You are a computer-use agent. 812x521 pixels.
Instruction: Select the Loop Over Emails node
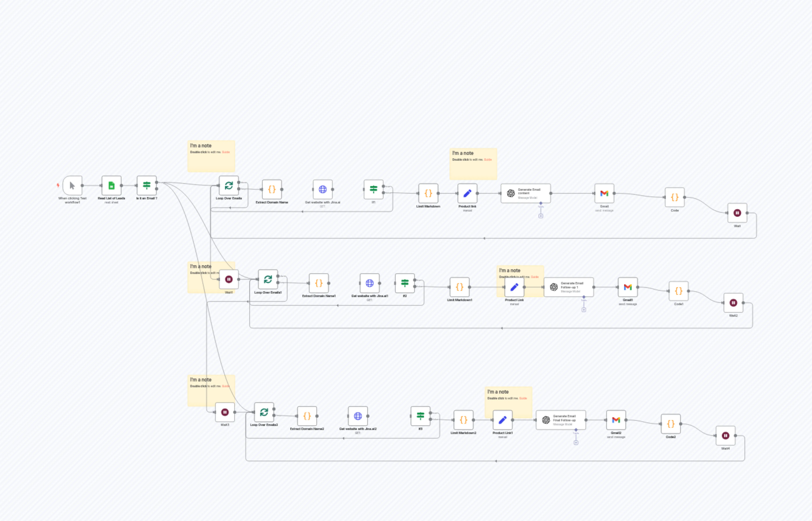[x=229, y=185]
